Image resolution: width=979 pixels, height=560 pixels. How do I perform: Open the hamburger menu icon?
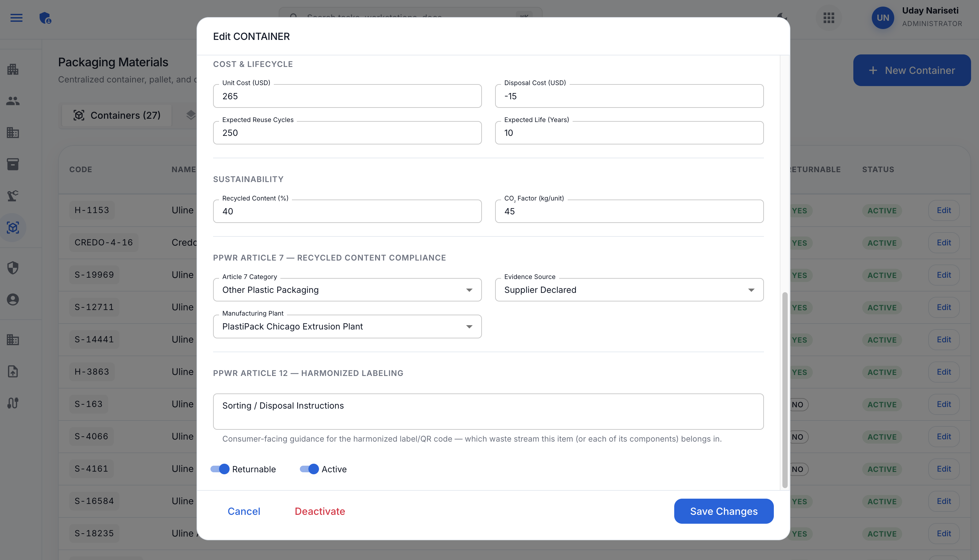click(x=16, y=18)
